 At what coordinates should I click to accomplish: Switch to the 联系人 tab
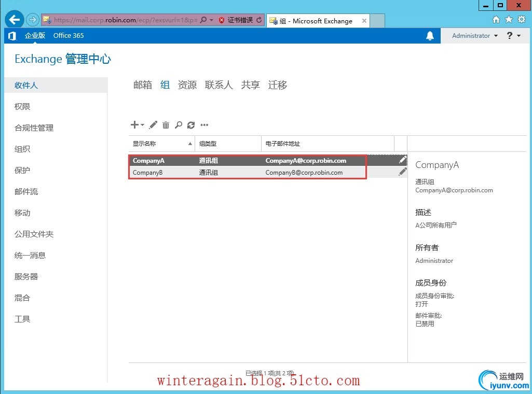click(x=219, y=85)
